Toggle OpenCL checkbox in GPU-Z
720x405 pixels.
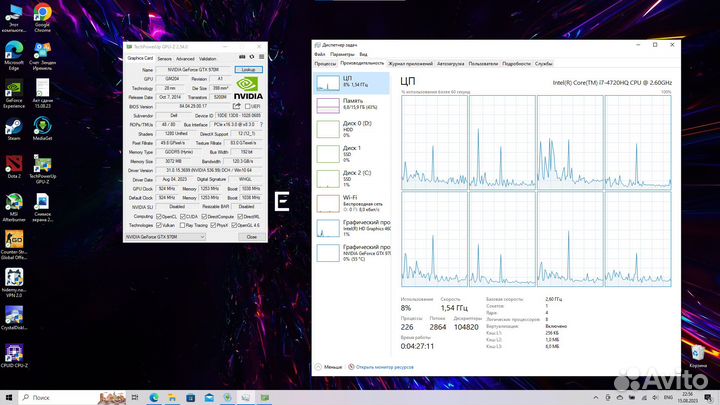click(x=159, y=216)
